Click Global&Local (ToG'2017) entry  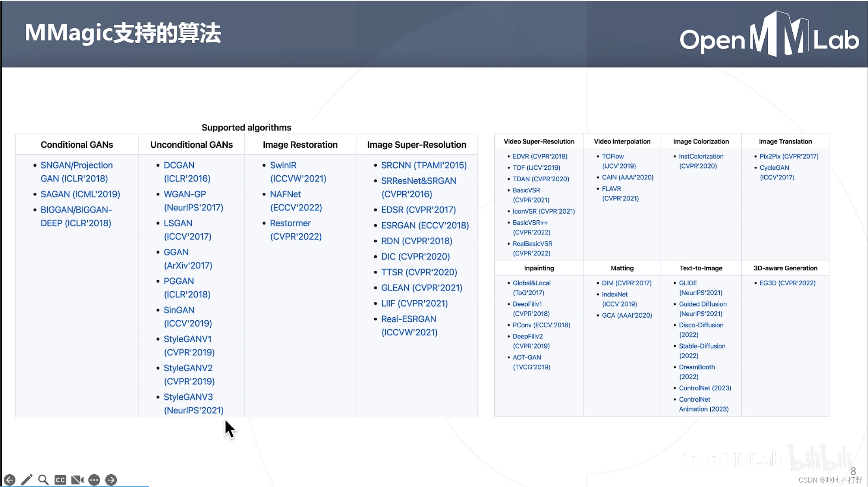coord(531,288)
